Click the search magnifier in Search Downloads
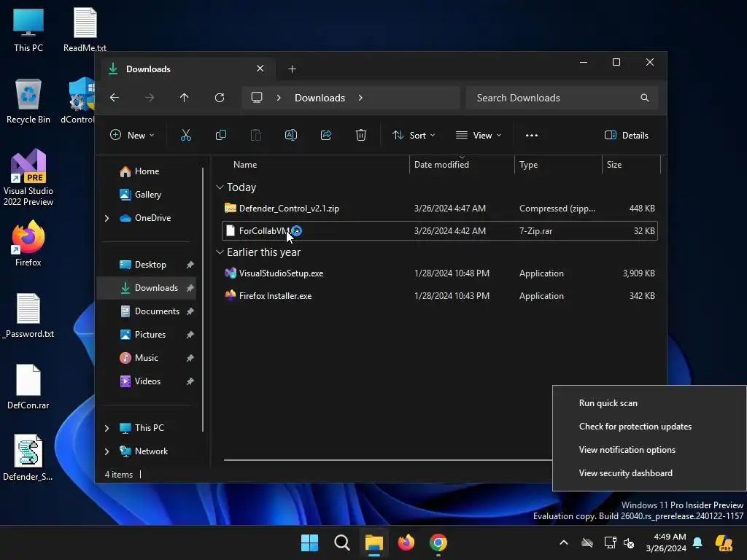Image resolution: width=747 pixels, height=560 pixels. 645,98
